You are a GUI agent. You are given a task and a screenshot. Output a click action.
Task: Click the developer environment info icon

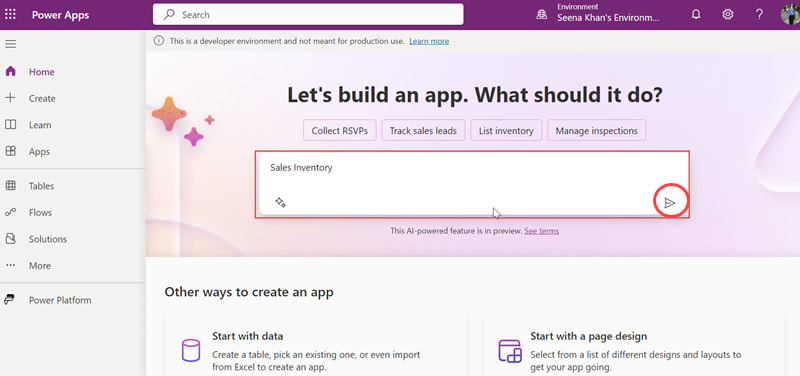coord(160,41)
